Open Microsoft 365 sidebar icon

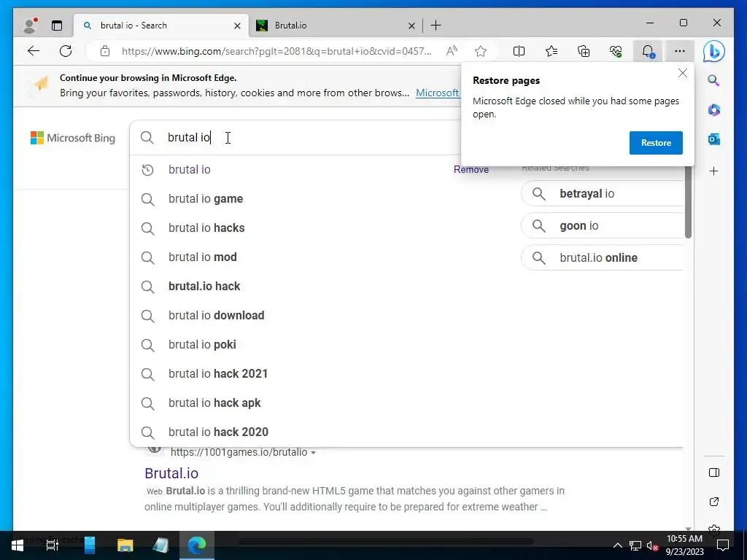pos(713,110)
